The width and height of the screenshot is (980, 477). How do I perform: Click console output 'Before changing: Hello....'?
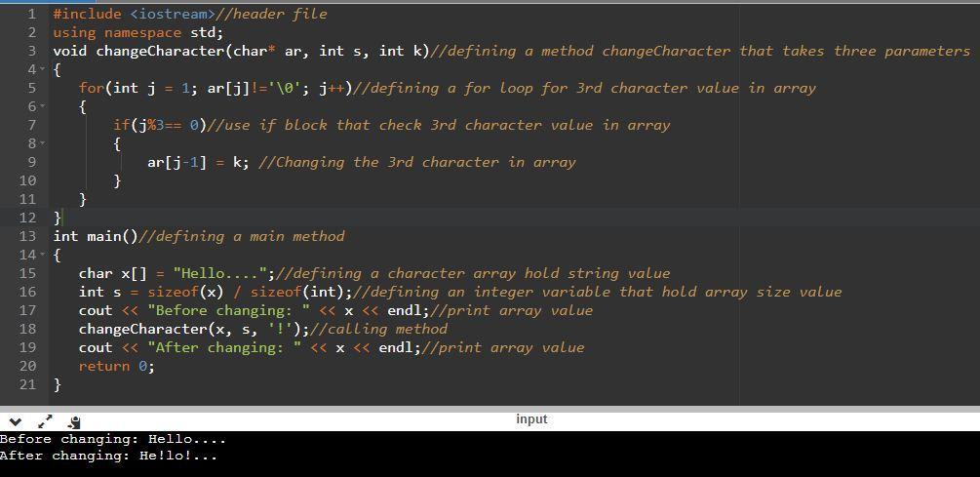point(112,440)
